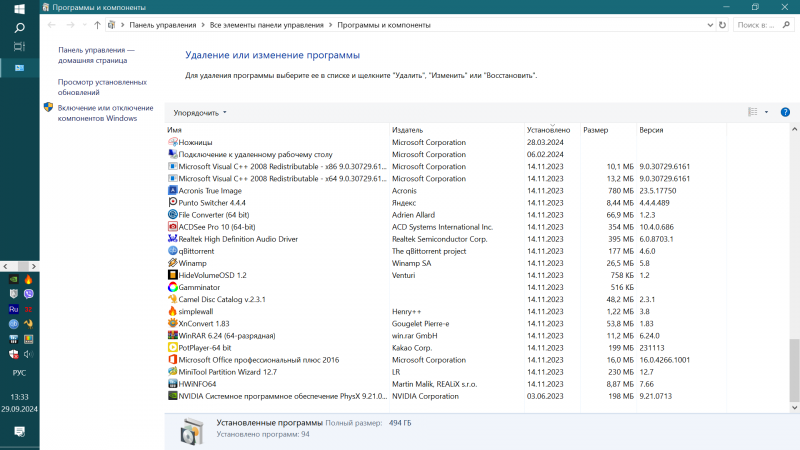The width and height of the screenshot is (800, 450).
Task: Open Просмотр установленных обновлений link
Action: (102, 87)
